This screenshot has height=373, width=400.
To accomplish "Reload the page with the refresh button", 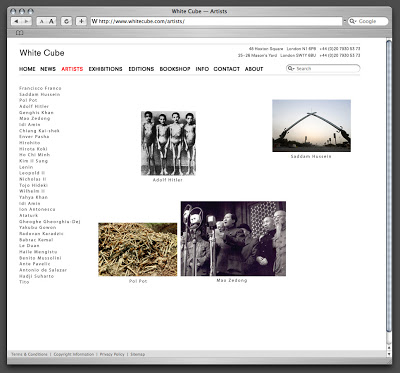I will pyautogui.click(x=67, y=21).
